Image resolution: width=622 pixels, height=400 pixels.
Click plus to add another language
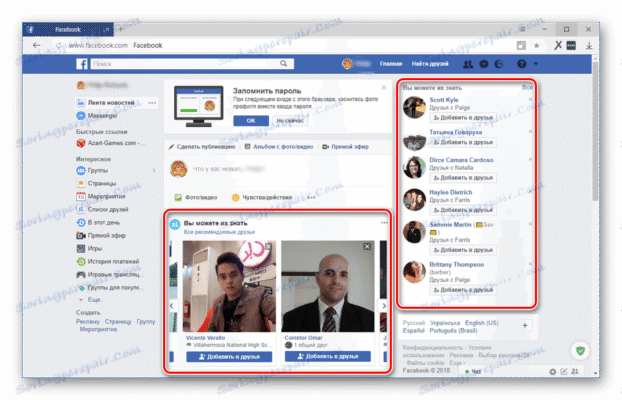(525, 326)
